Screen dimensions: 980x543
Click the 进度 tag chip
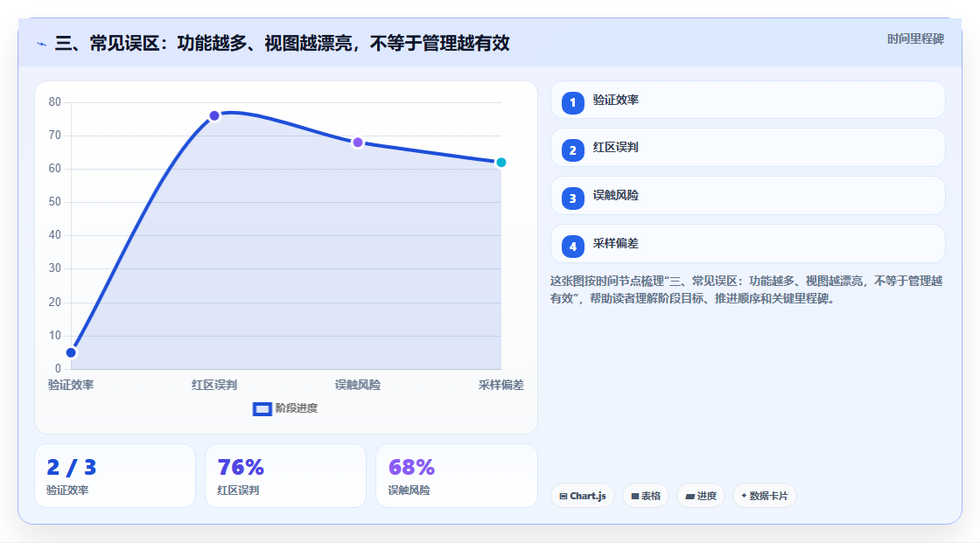(x=701, y=496)
